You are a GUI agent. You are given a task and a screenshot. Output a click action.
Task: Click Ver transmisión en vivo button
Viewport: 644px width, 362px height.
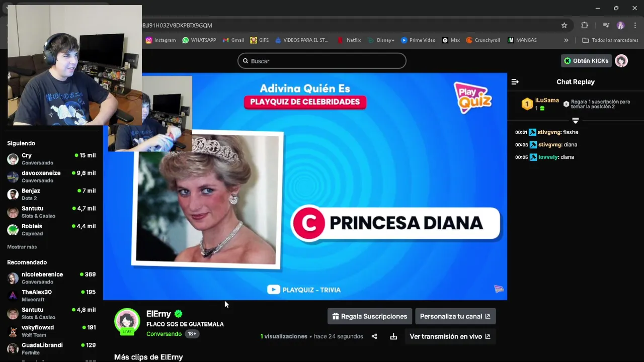[x=450, y=336]
